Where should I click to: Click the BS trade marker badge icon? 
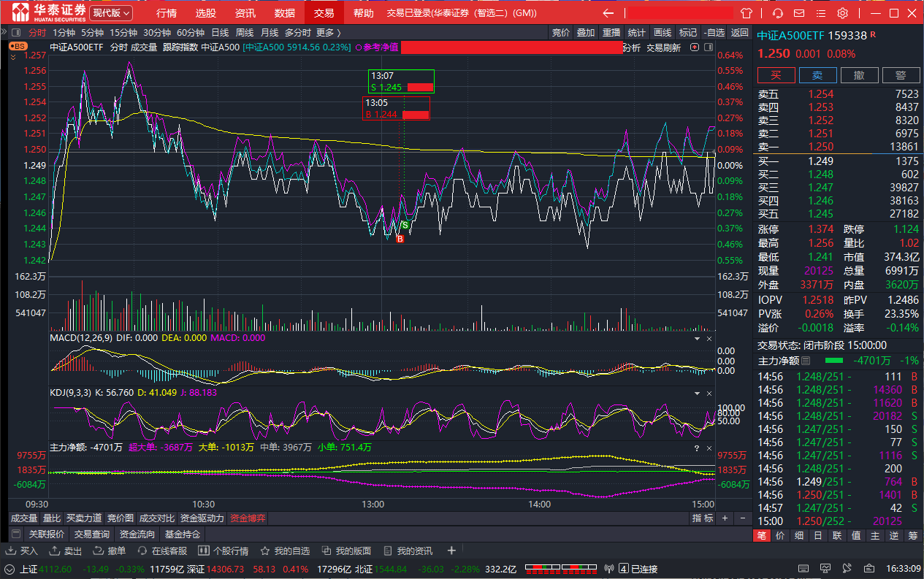click(18, 45)
